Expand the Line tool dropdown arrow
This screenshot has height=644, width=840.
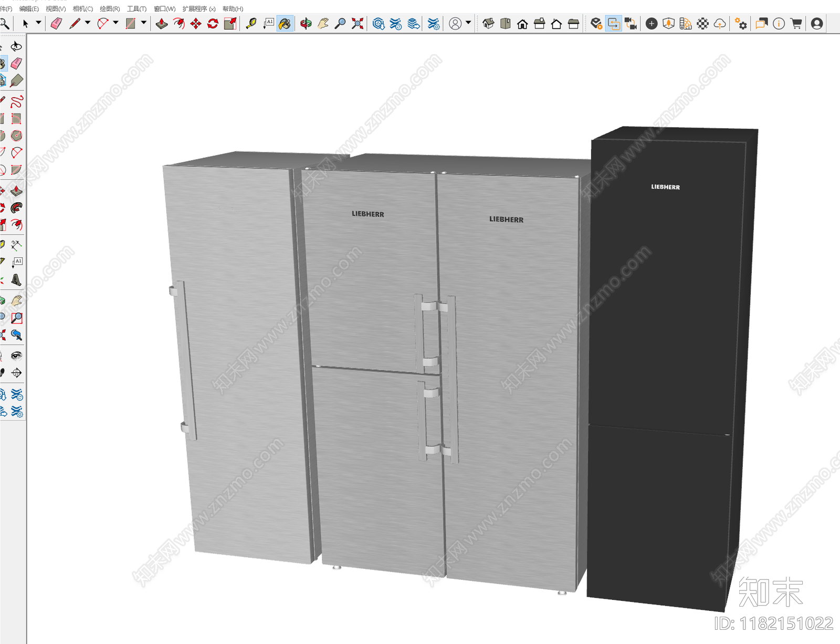click(x=88, y=23)
